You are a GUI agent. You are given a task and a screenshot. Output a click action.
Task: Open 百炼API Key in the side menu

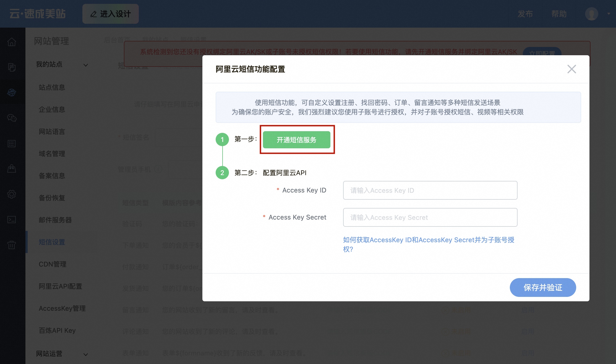click(57, 331)
